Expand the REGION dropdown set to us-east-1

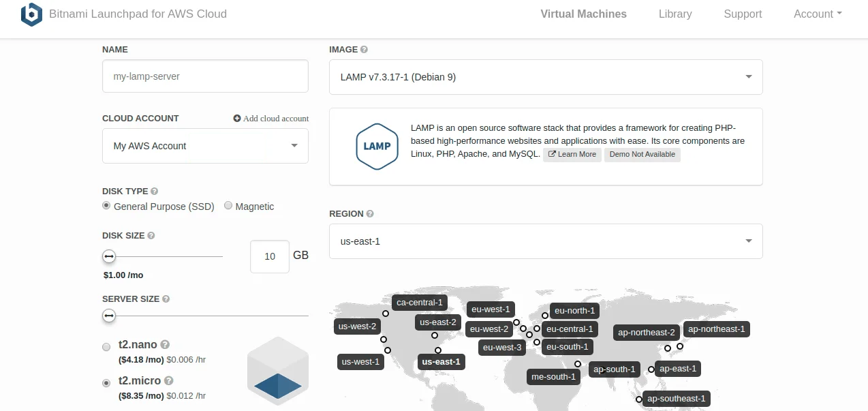[545, 241]
